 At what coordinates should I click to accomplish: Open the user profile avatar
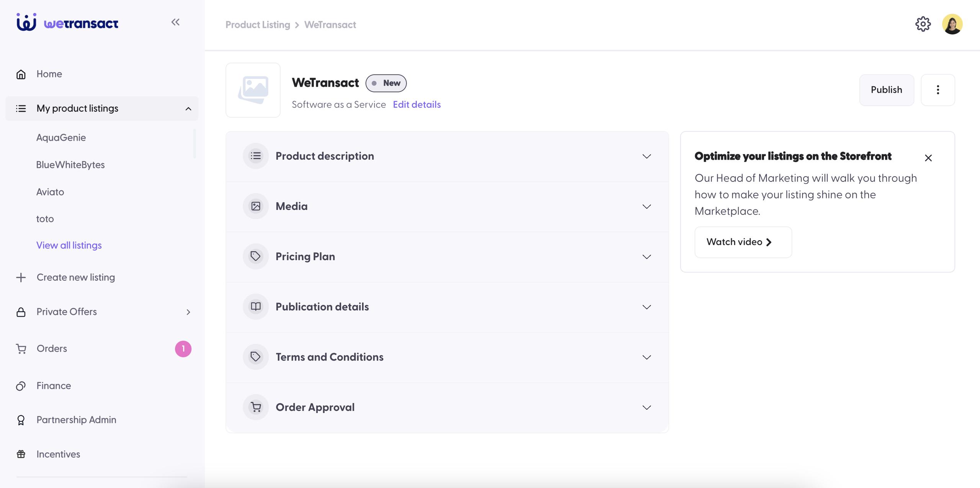952,24
